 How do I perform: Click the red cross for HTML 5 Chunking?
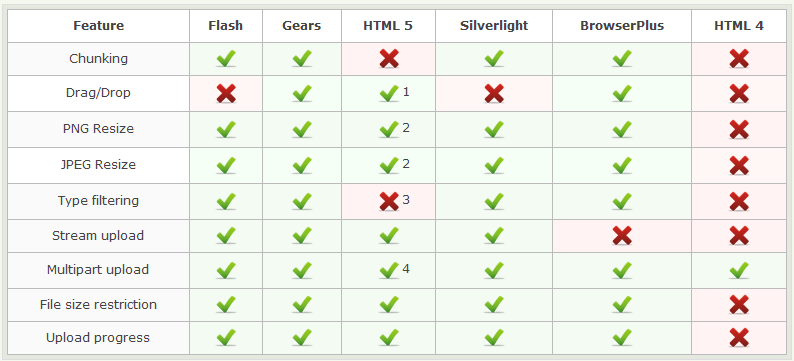coord(389,59)
